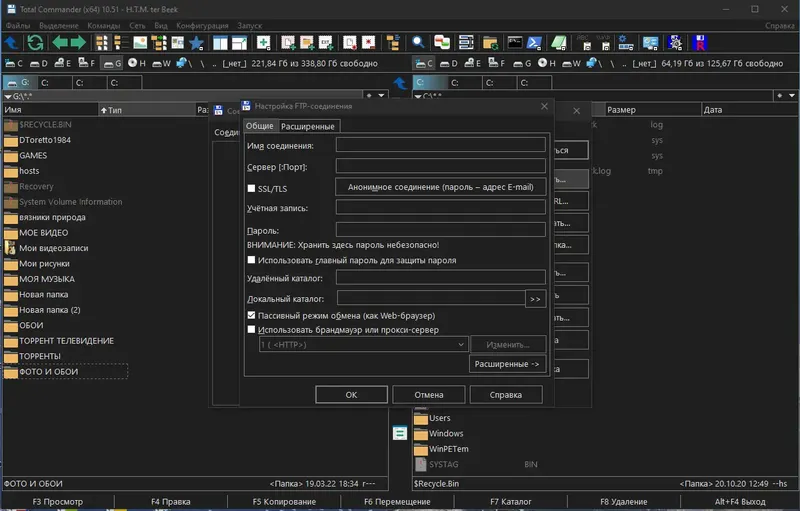The image size is (800, 511).
Task: Check use master password protection option
Action: click(251, 260)
